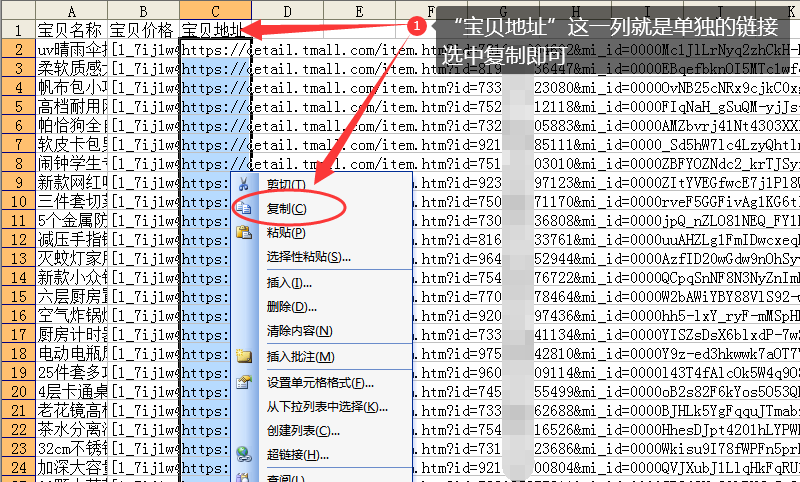This screenshot has height=482, width=800.
Task: Click the Paste clipboard icon in context menu
Action: coord(244,232)
